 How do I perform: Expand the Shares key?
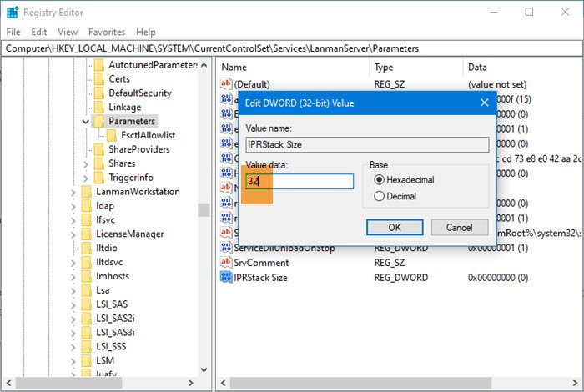click(x=86, y=164)
